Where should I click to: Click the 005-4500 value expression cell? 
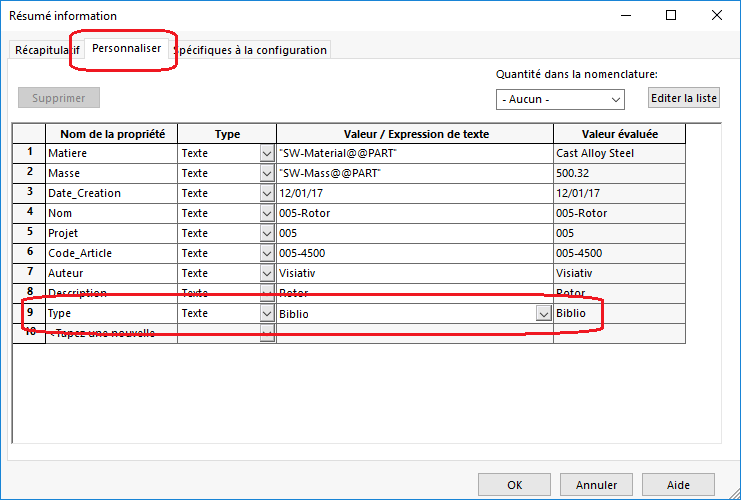tap(414, 253)
